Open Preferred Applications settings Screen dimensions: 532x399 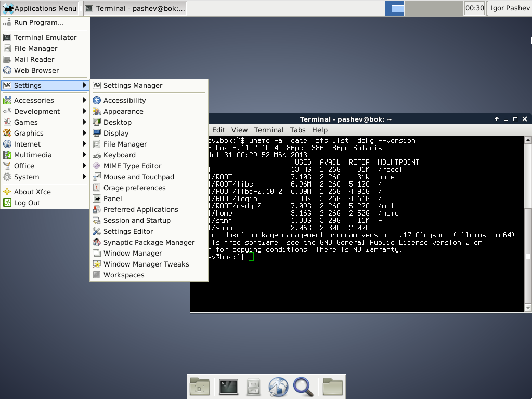(149, 209)
